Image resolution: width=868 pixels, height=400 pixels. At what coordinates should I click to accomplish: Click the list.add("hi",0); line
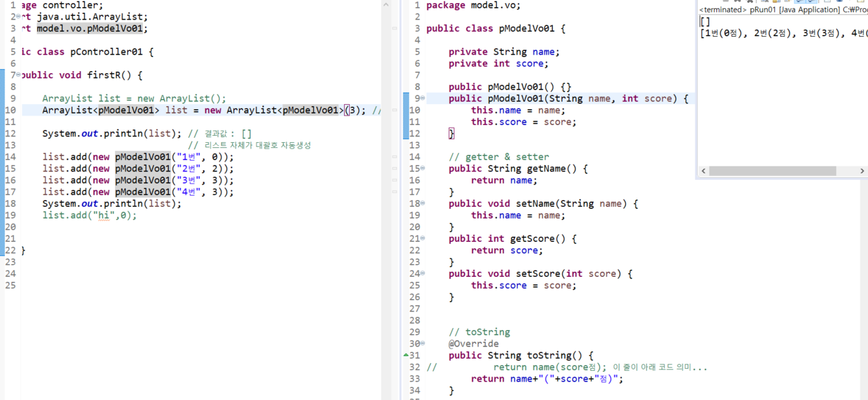coord(90,215)
